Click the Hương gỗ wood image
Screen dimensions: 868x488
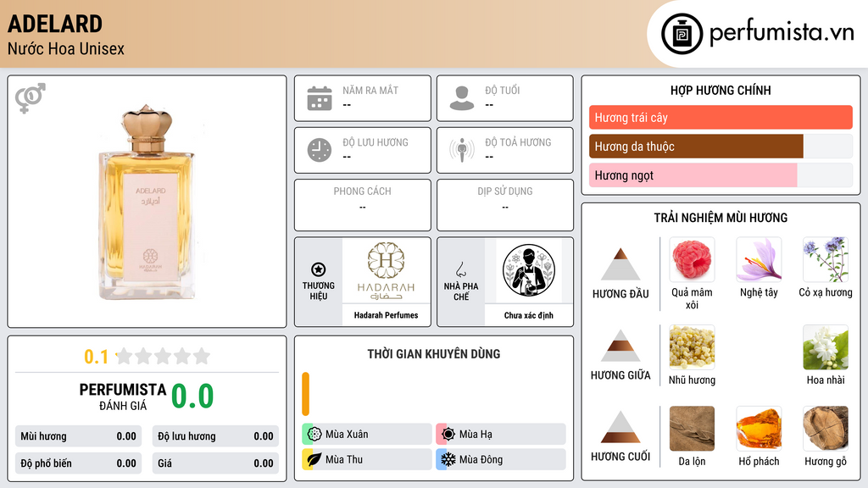coord(826,429)
